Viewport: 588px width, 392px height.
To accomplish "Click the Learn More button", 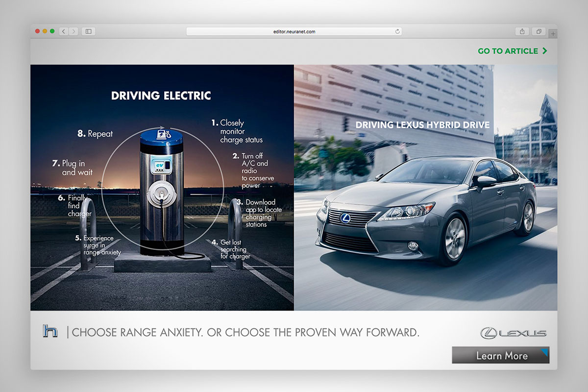I will coord(500,355).
